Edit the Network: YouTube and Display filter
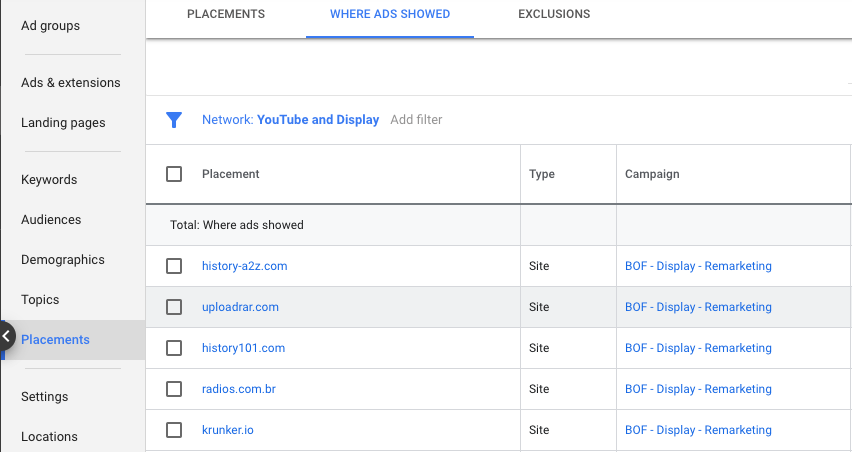This screenshot has width=852, height=452. tap(290, 120)
